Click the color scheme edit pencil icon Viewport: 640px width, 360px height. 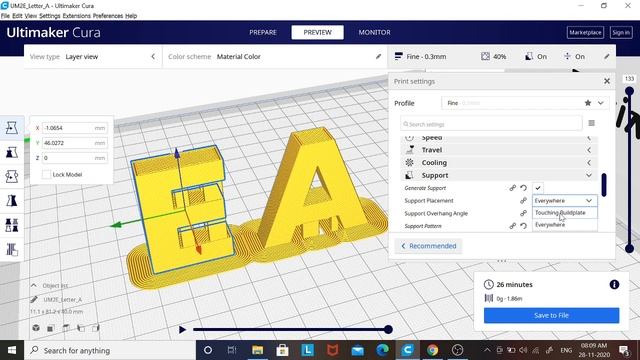click(x=378, y=56)
